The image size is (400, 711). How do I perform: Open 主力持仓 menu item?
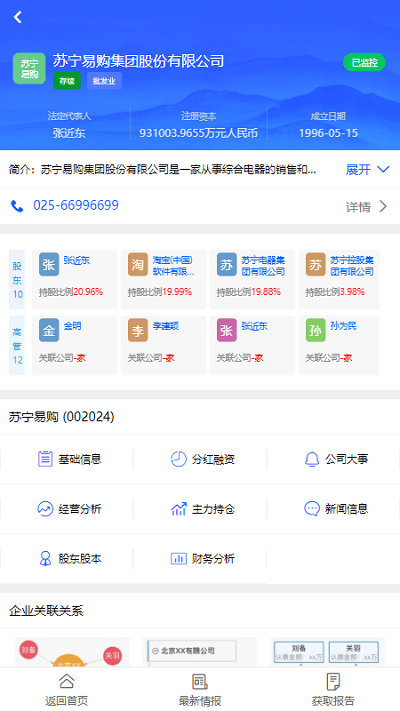click(200, 509)
